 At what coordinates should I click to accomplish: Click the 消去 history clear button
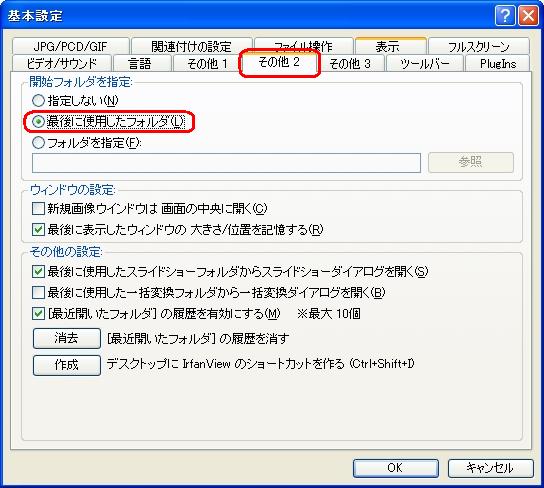pos(67,338)
